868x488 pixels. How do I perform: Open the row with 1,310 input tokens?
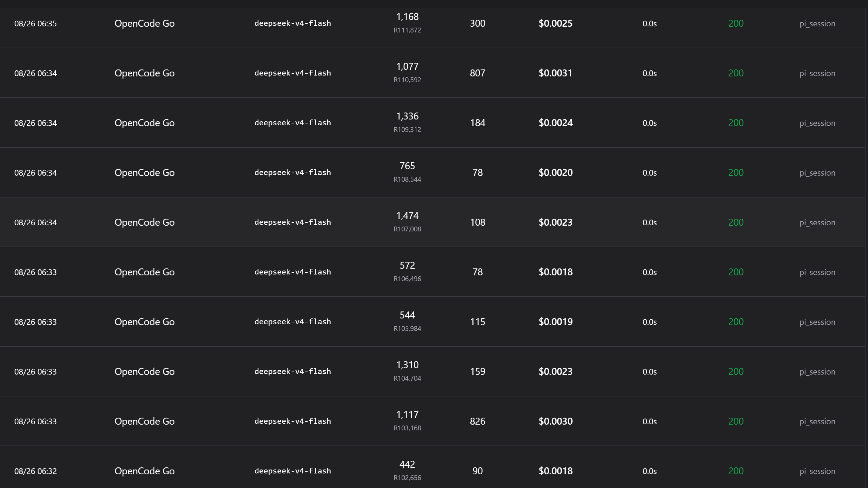(x=433, y=372)
